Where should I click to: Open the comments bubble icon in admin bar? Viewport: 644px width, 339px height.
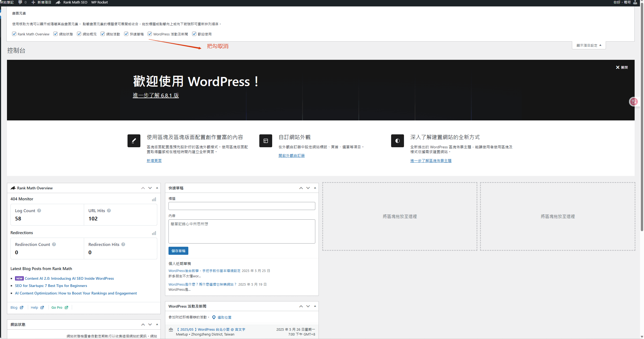point(20,2)
